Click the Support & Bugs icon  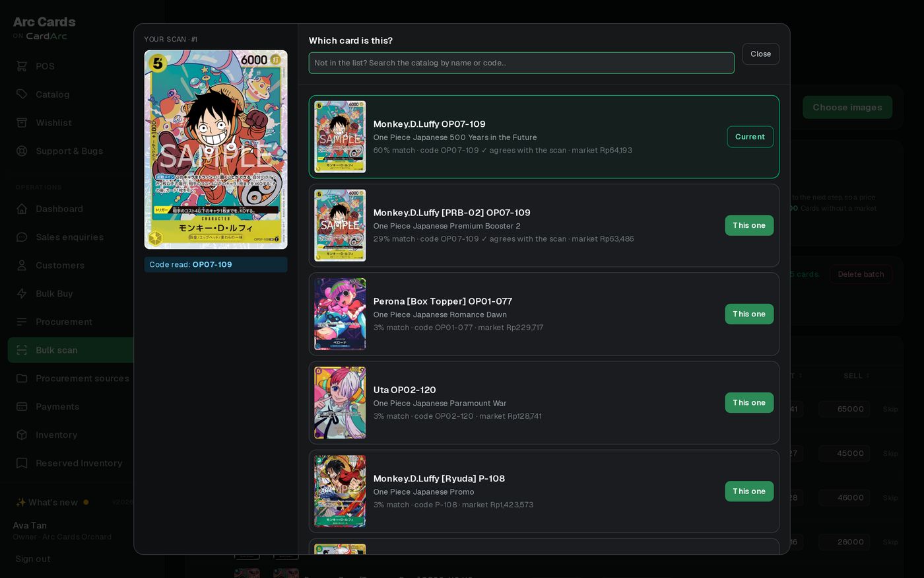[22, 151]
